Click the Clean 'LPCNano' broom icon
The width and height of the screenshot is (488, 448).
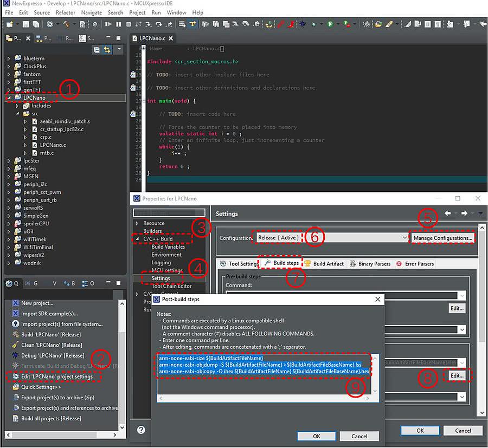point(16,345)
